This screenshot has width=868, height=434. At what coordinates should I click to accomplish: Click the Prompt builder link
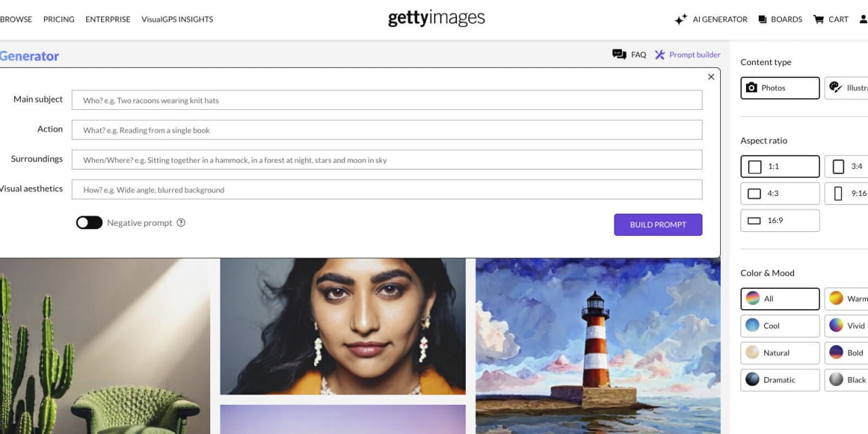click(x=695, y=55)
